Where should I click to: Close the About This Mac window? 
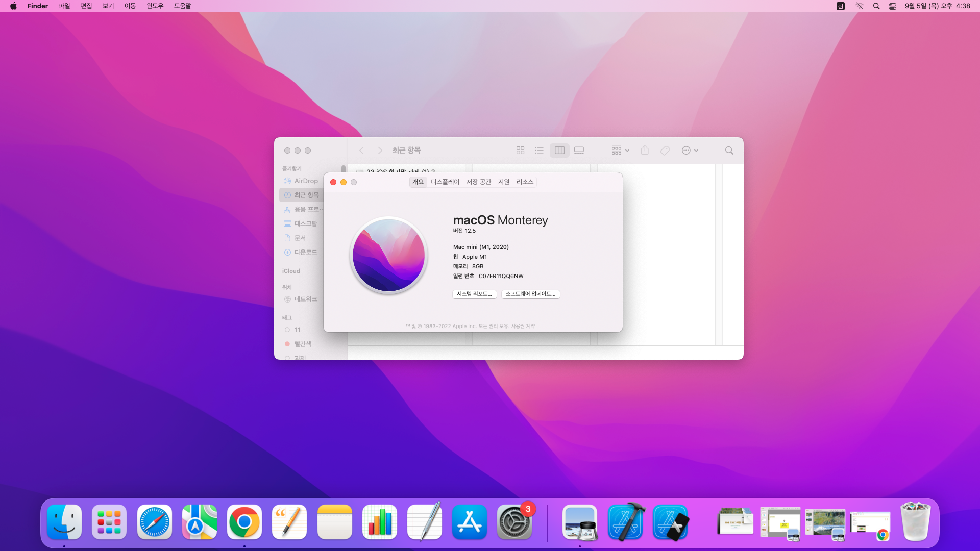coord(333,182)
